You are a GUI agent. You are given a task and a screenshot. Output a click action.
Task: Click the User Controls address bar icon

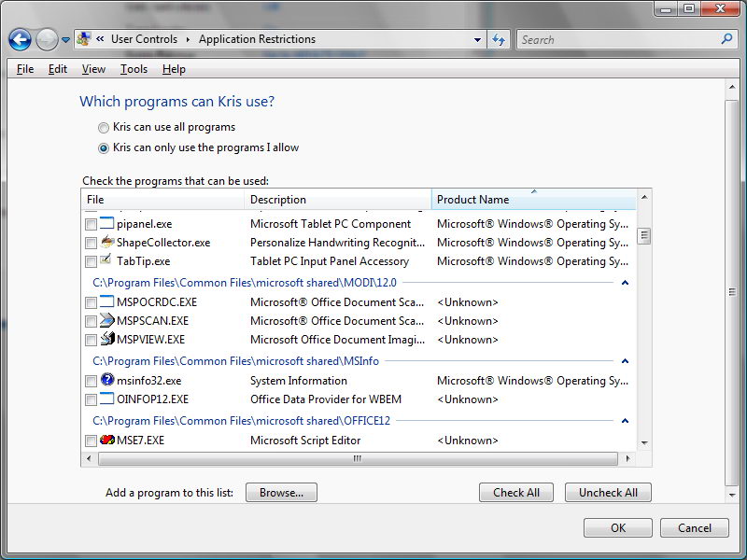(x=83, y=39)
